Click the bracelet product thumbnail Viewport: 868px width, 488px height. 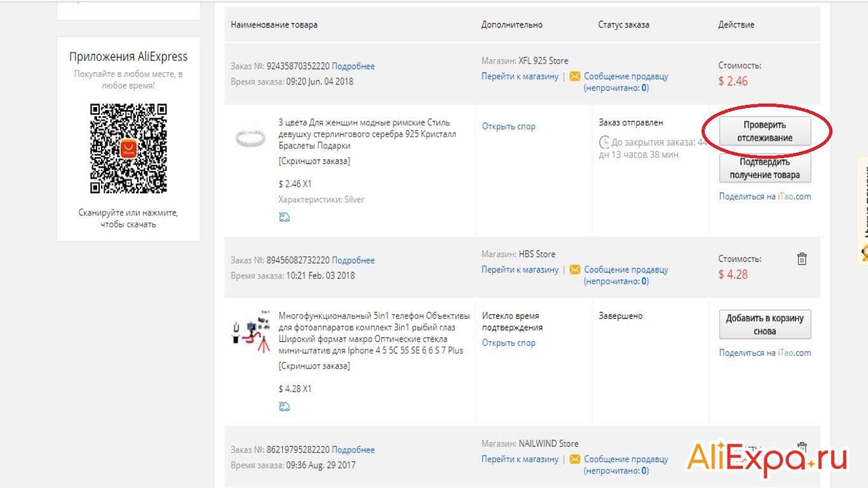click(250, 138)
